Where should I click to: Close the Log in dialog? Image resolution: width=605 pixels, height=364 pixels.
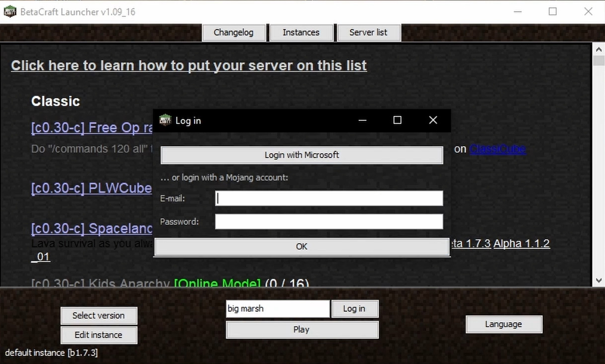pyautogui.click(x=433, y=120)
